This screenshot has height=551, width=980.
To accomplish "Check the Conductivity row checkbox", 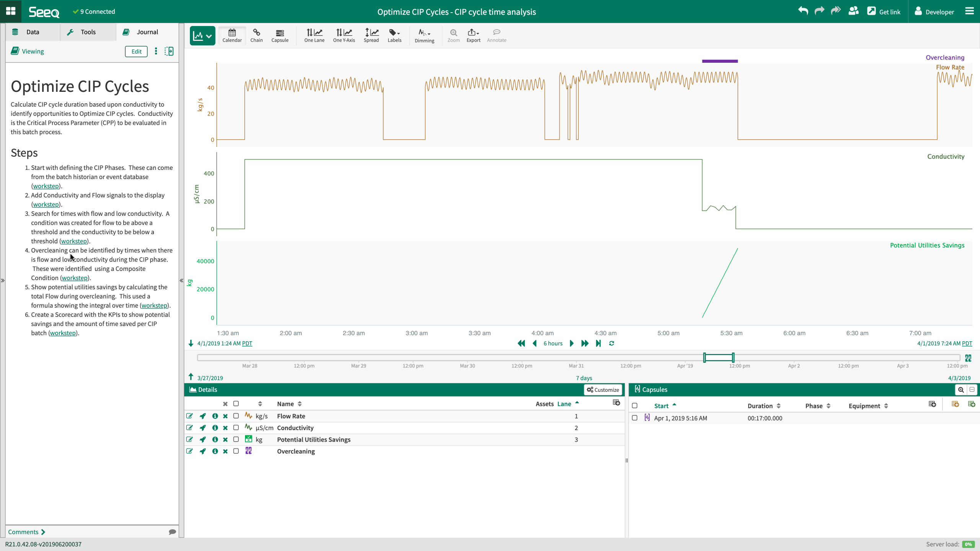I will click(236, 428).
